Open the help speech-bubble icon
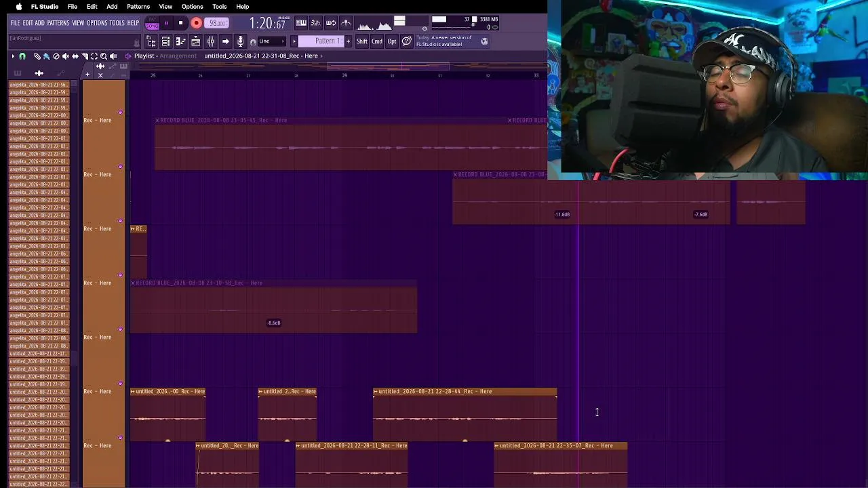 tap(406, 41)
